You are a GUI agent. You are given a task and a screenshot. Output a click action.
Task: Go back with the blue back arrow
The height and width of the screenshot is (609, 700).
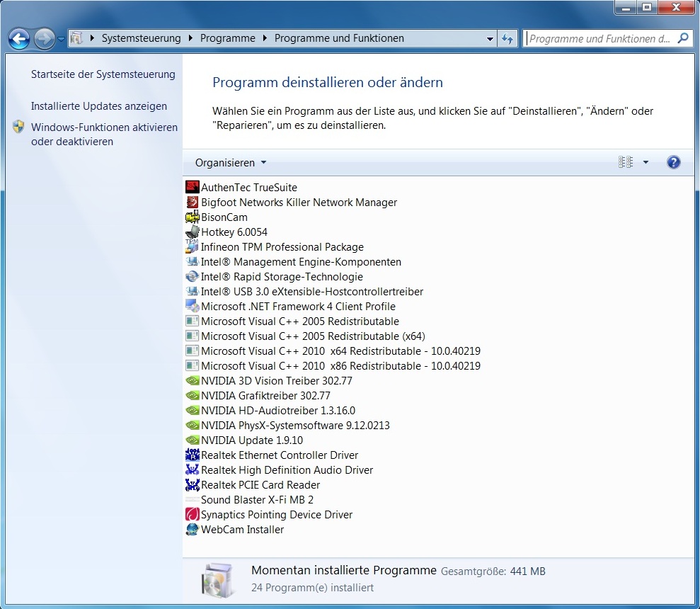pos(19,39)
